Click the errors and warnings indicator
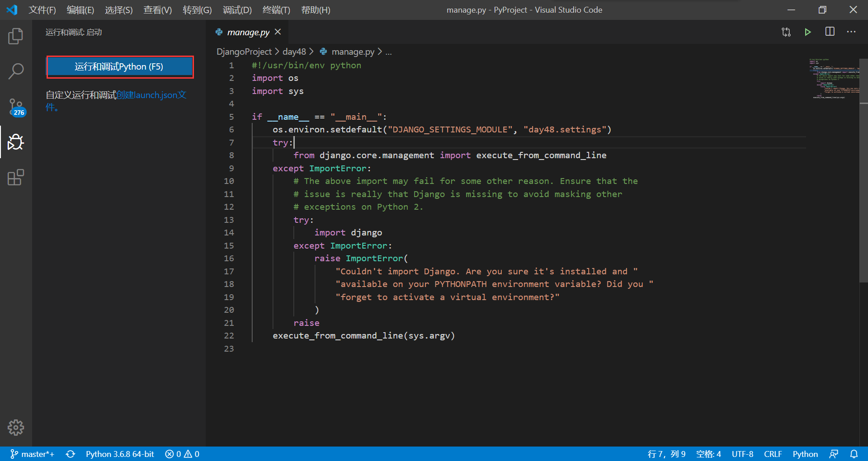This screenshot has height=461, width=868. click(182, 454)
